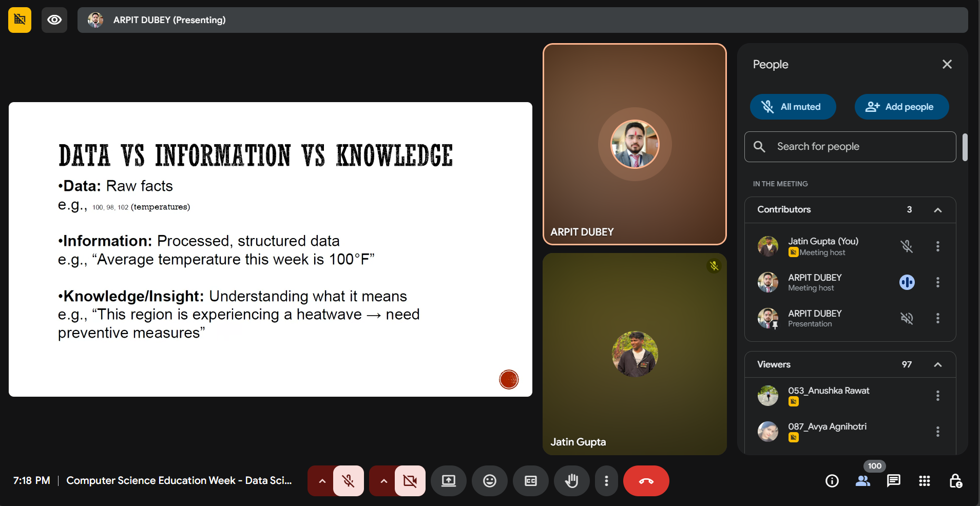Raise hand using the hand icon
This screenshot has height=506, width=980.
point(571,481)
